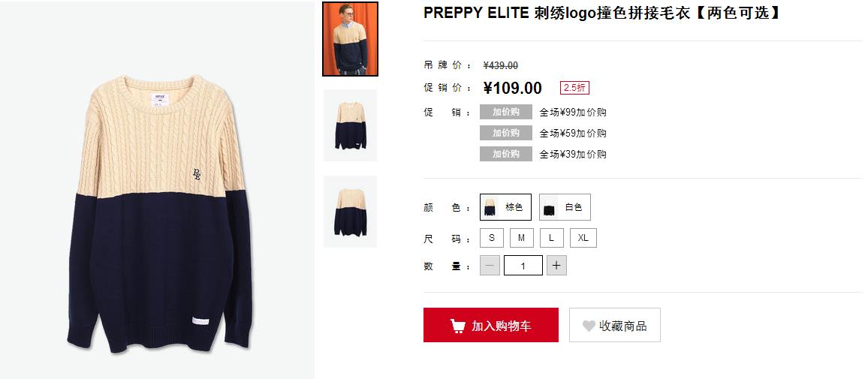This screenshot has height=379, width=868.
Task: Save item with 收藏商品 button
Action: point(614,325)
